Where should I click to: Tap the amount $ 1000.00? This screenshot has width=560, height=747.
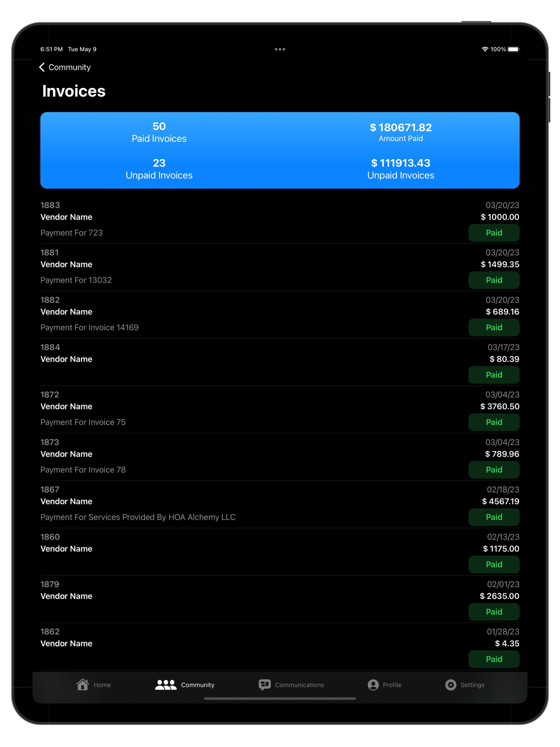click(x=500, y=217)
